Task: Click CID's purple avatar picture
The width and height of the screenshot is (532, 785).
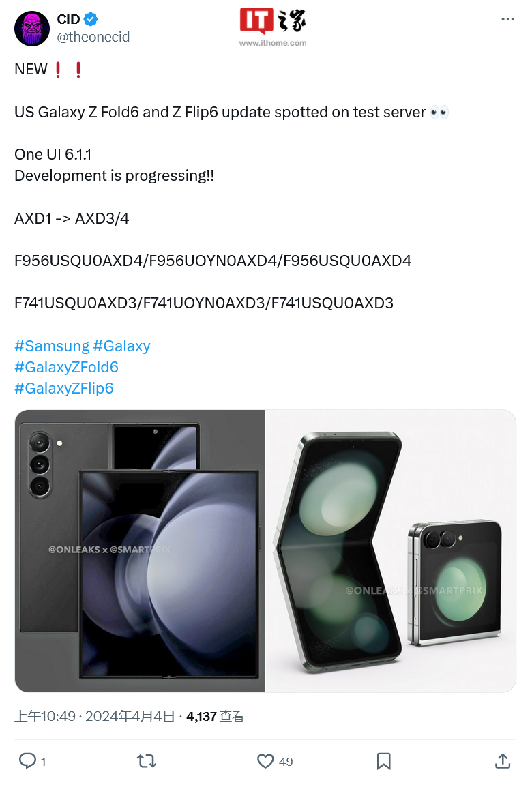Action: point(32,29)
